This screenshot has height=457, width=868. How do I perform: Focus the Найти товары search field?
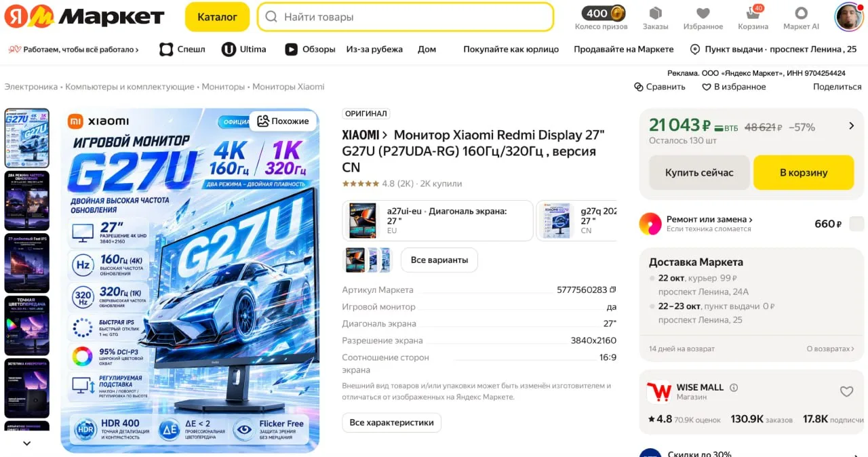pyautogui.click(x=406, y=17)
